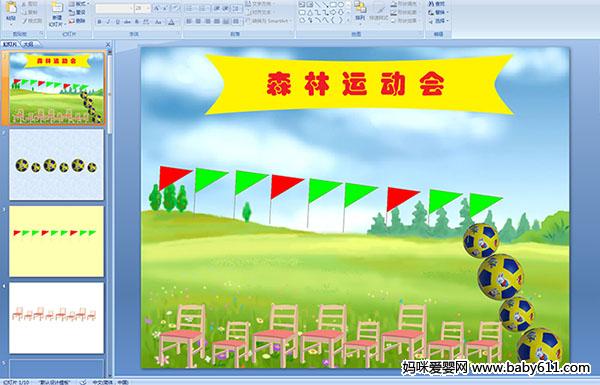Open the Layout dropdown
The height and width of the screenshot is (385, 600).
click(78, 4)
